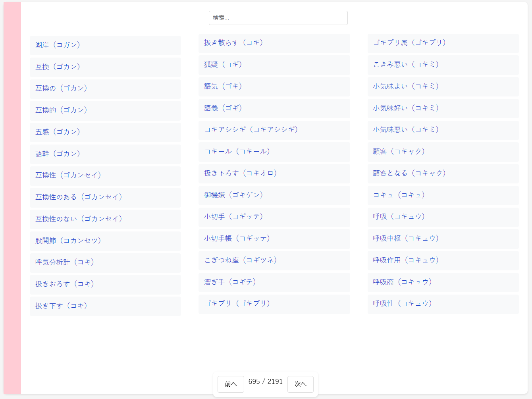532x399 pixels.
Task: Open the 顧客（コキャク）entry
Action: click(443, 152)
